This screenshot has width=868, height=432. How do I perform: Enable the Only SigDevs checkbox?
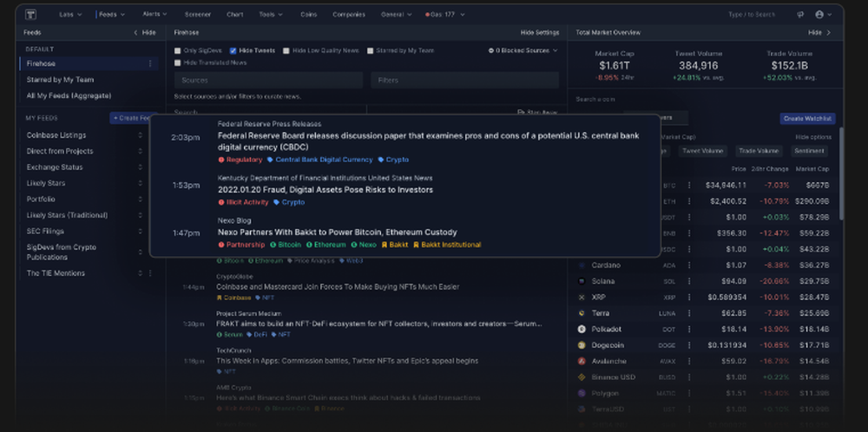click(x=178, y=50)
